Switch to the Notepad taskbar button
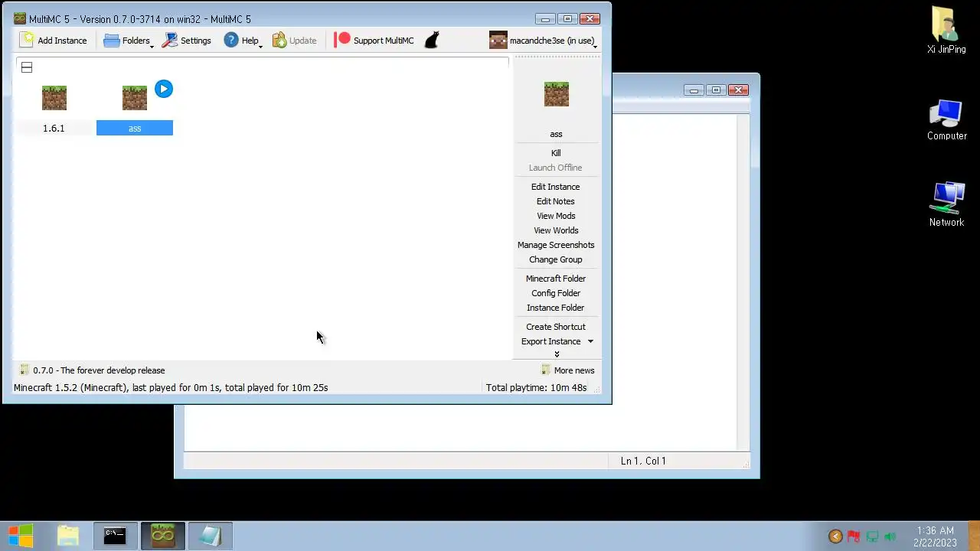980x551 pixels. [x=210, y=536]
